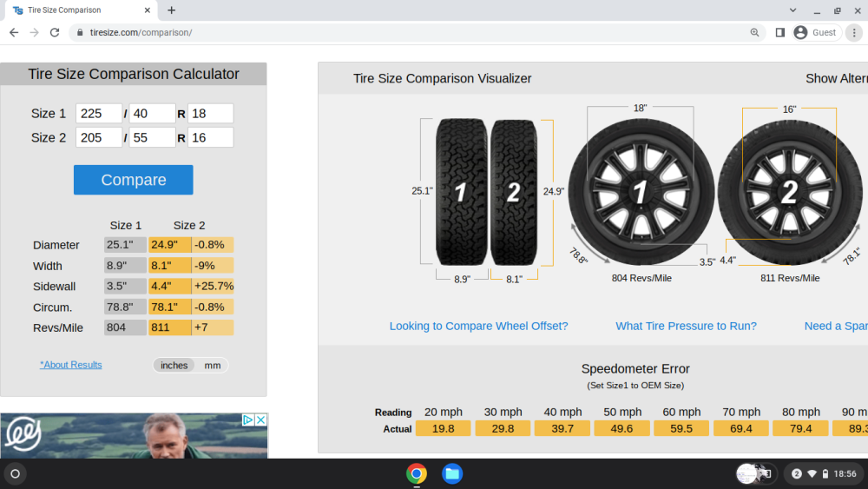Select the Tire Size Comparison tab
This screenshot has width=868, height=489.
click(82, 10)
